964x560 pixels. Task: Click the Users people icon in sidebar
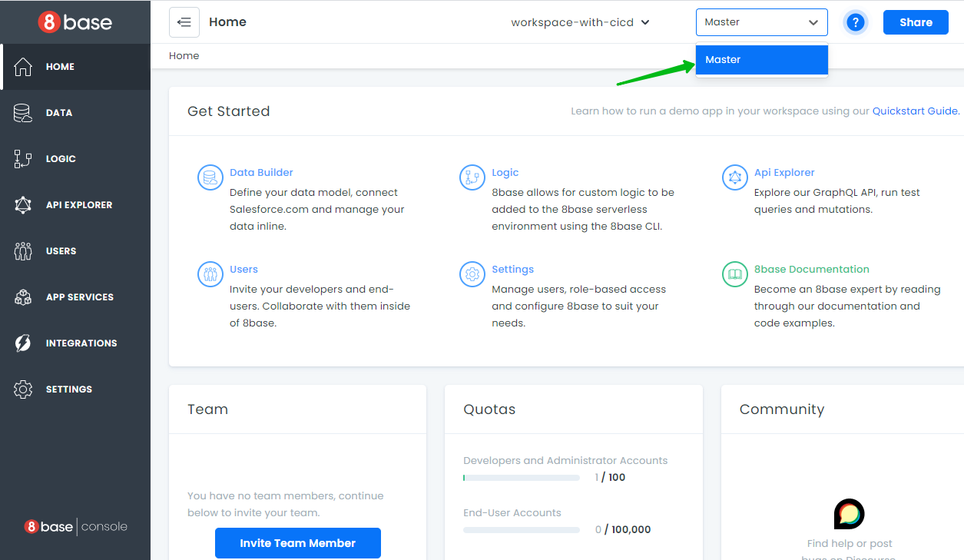[23, 251]
